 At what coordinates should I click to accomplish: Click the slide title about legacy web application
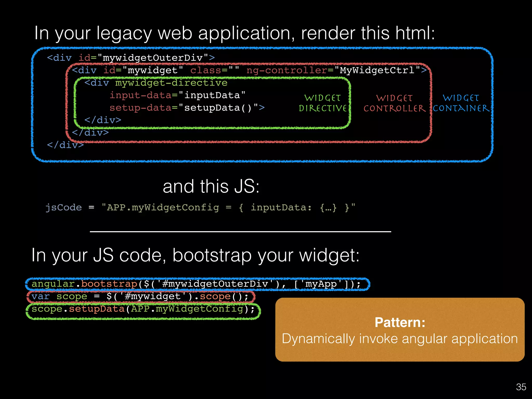[x=234, y=33]
